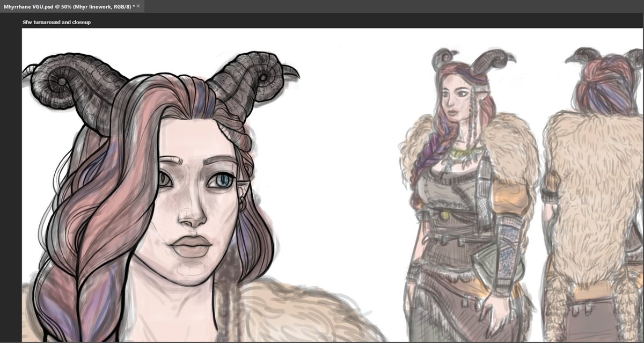Click the front-view full-body figure on canvas
This screenshot has height=343, width=644.
coord(468,196)
